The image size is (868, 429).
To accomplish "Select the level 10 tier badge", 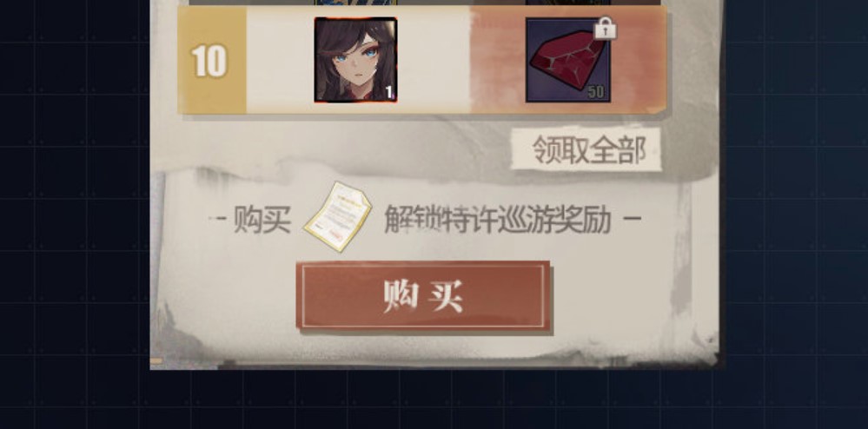I will tap(211, 60).
